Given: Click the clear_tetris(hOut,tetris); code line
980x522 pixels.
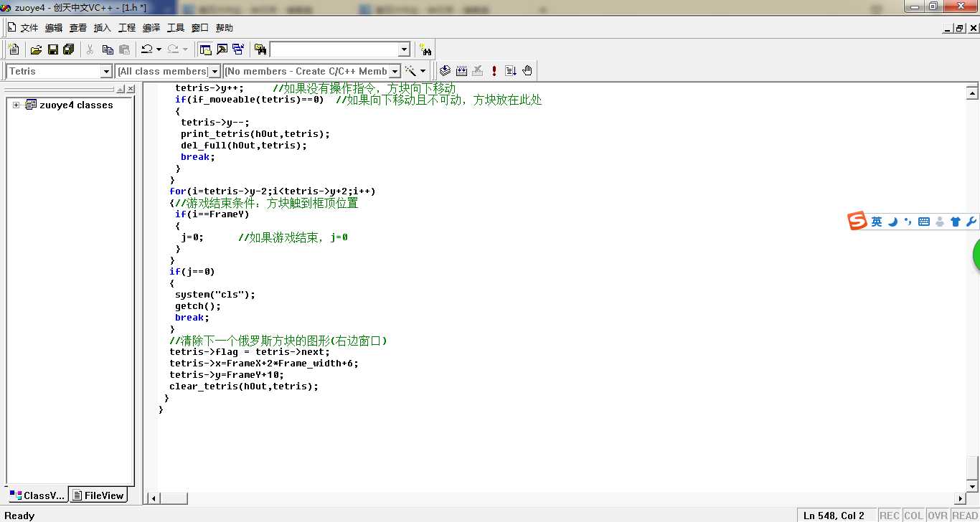Looking at the screenshot, I should 244,386.
